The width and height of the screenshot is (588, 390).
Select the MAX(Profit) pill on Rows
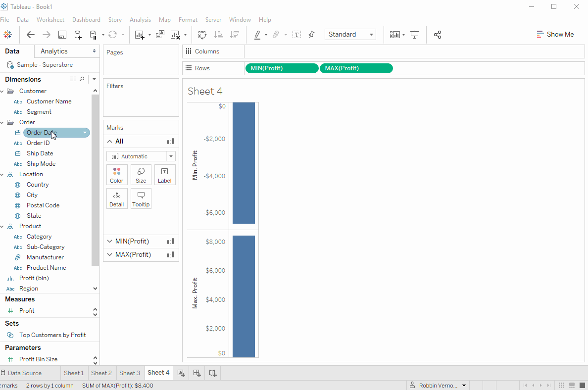point(356,68)
